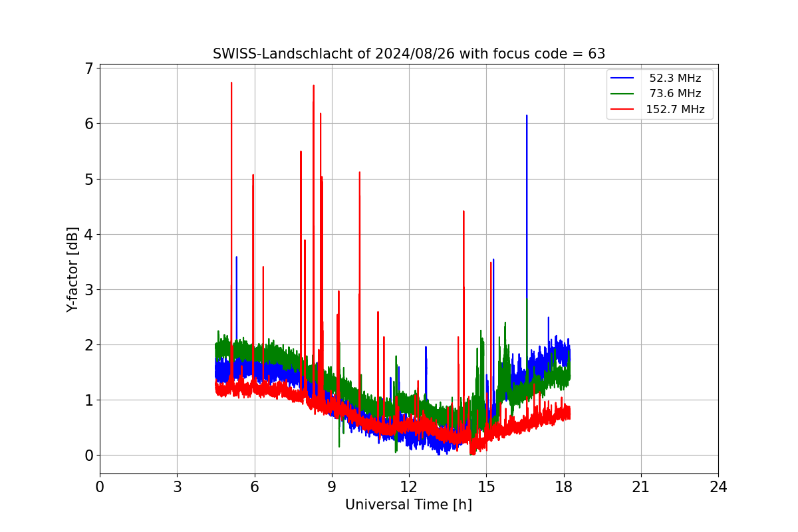798x532 pixels.
Task: Select the 152.7 MHz legend label
Action: tap(675, 110)
